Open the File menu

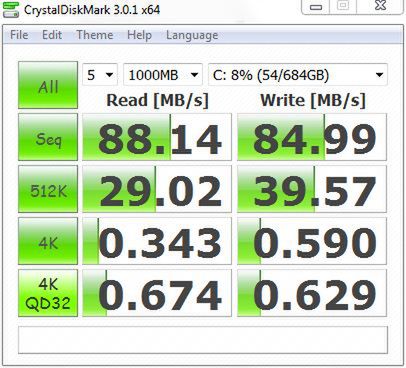tap(19, 35)
